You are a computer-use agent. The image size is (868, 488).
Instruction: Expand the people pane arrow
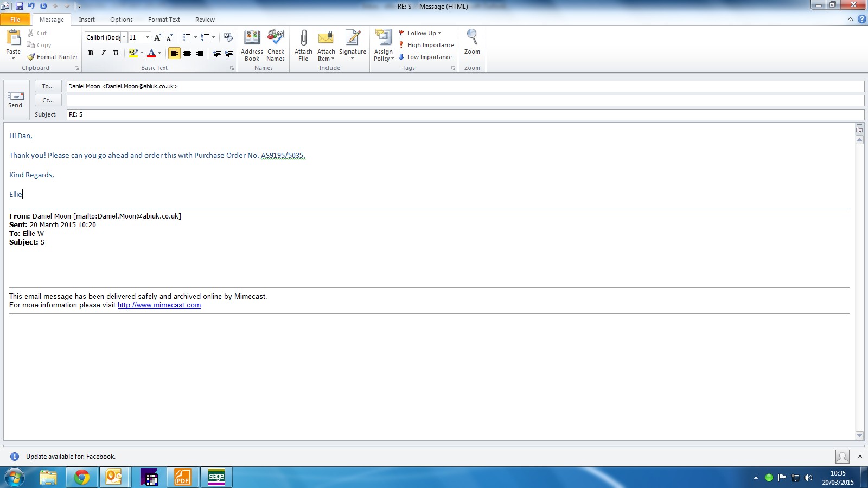click(860, 457)
